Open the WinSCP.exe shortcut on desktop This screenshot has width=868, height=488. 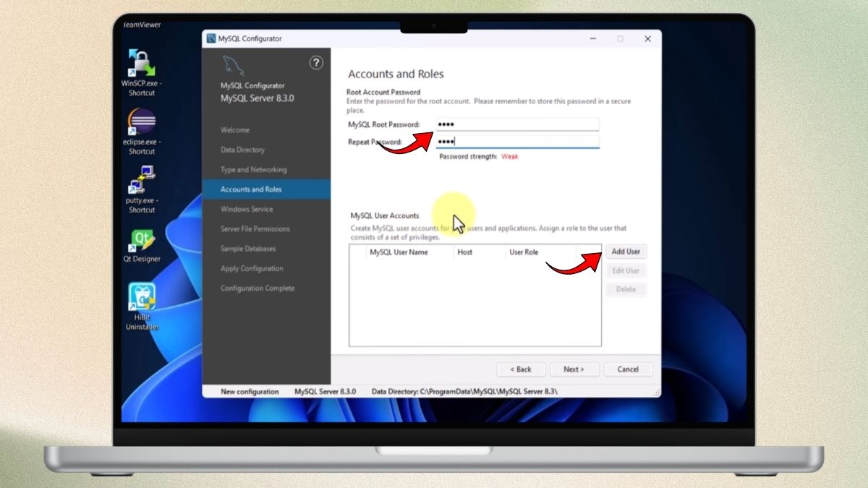(x=142, y=72)
